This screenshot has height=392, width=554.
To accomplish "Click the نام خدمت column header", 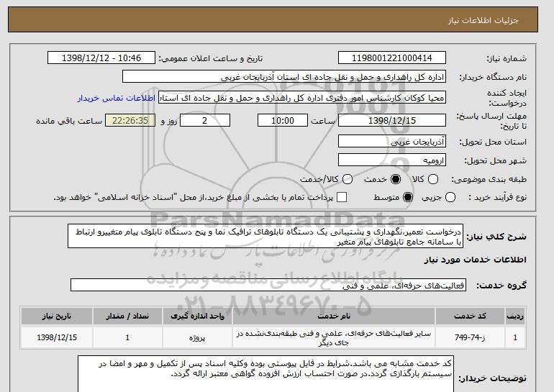I will click(334, 316).
